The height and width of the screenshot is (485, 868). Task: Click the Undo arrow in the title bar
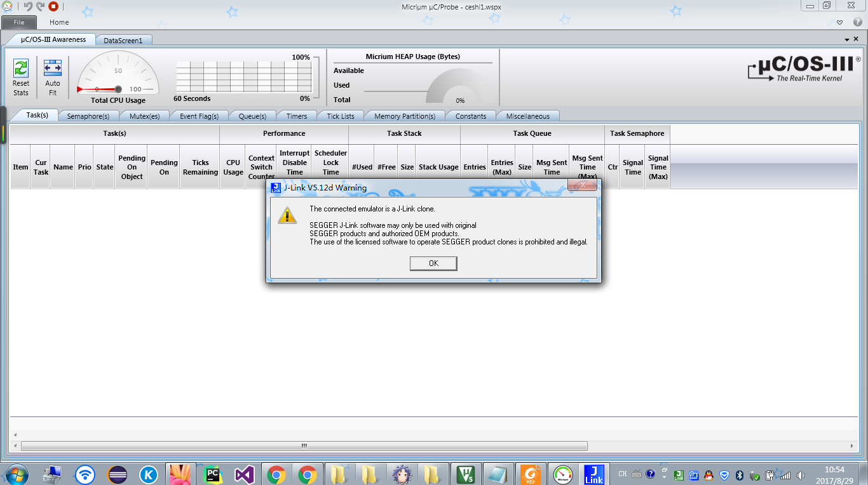(x=27, y=6)
